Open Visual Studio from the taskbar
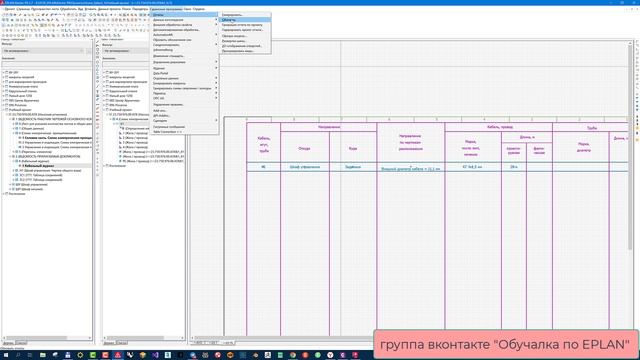This screenshot has height=360, width=640. pyautogui.click(x=155, y=355)
